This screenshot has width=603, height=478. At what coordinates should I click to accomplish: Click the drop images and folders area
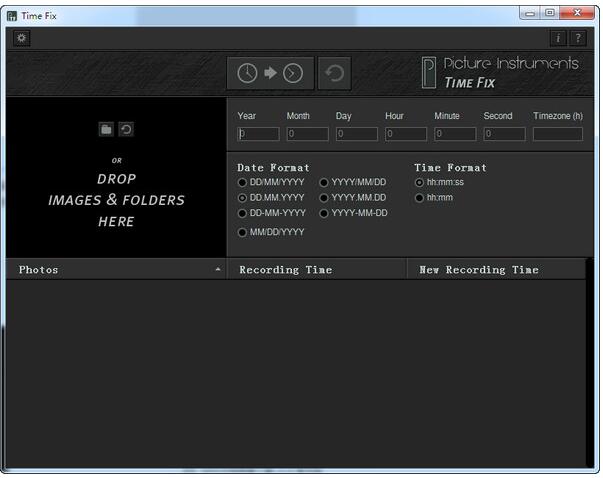(116, 200)
